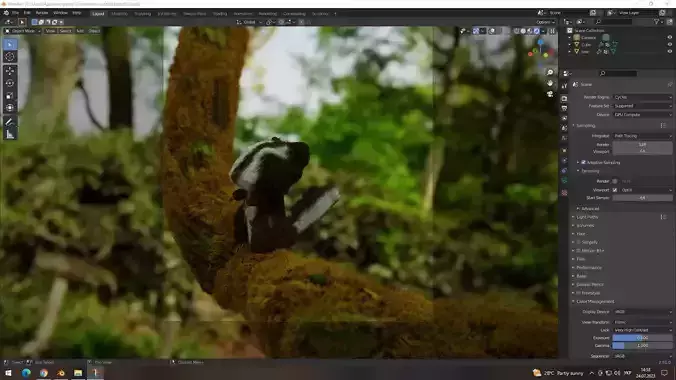Enable the Freestyle checkbox
676x380 pixels.
[579, 293]
